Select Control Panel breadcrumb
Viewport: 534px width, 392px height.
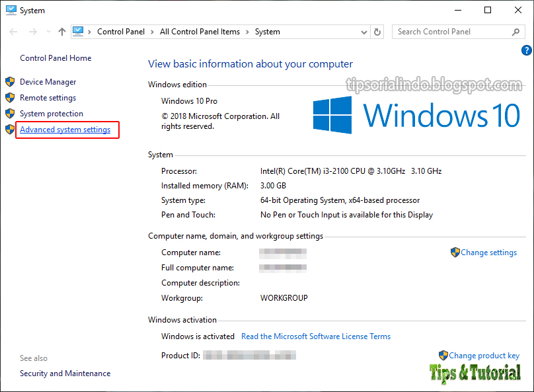click(120, 32)
